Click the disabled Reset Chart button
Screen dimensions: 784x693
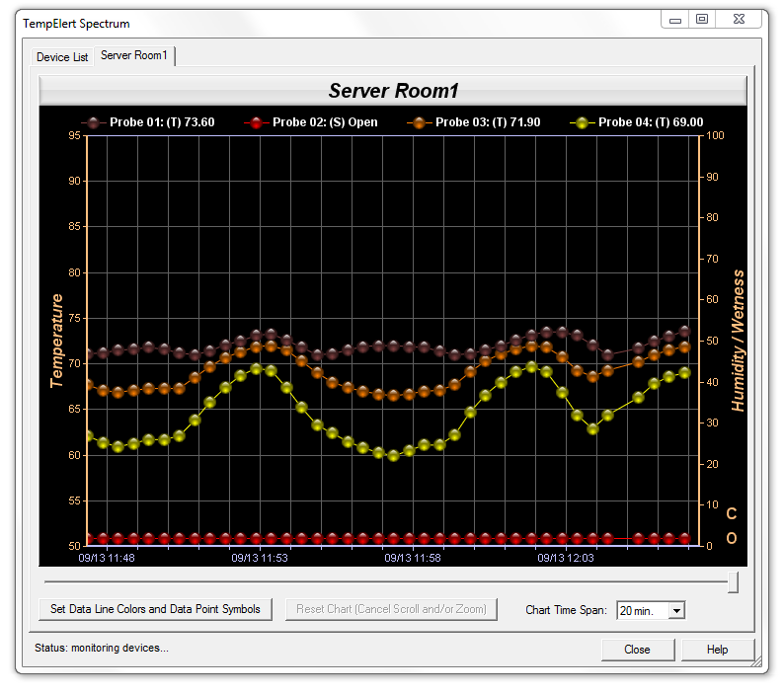click(x=391, y=609)
